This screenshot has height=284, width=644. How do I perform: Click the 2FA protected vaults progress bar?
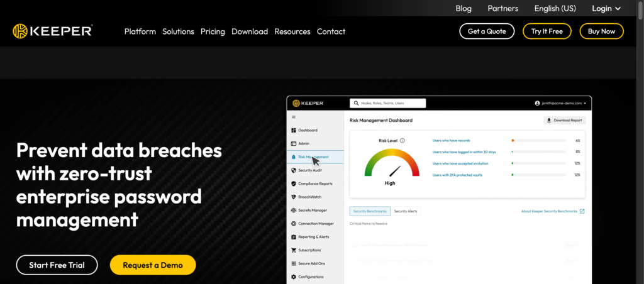click(538, 175)
